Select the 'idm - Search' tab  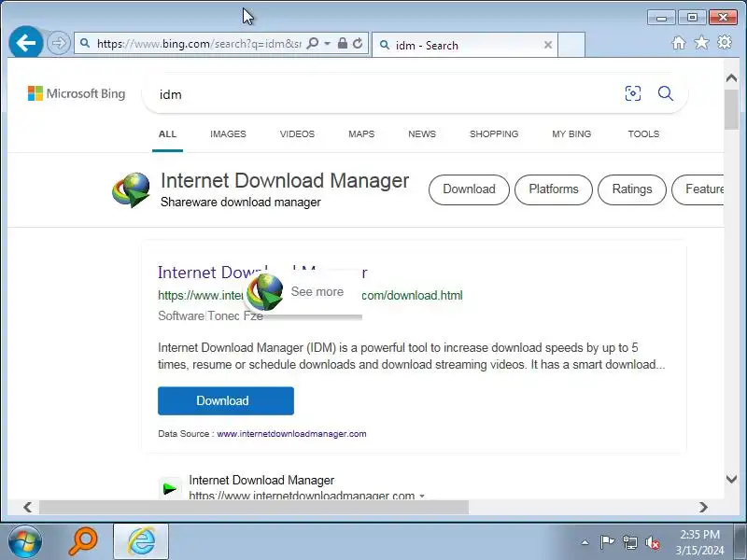point(464,45)
